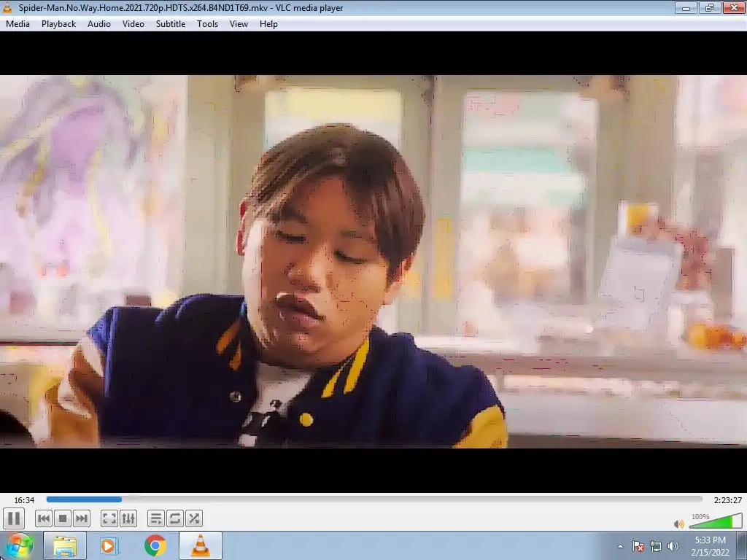Restore down the VLC window
Viewport: 747px width, 560px height.
[710, 7]
